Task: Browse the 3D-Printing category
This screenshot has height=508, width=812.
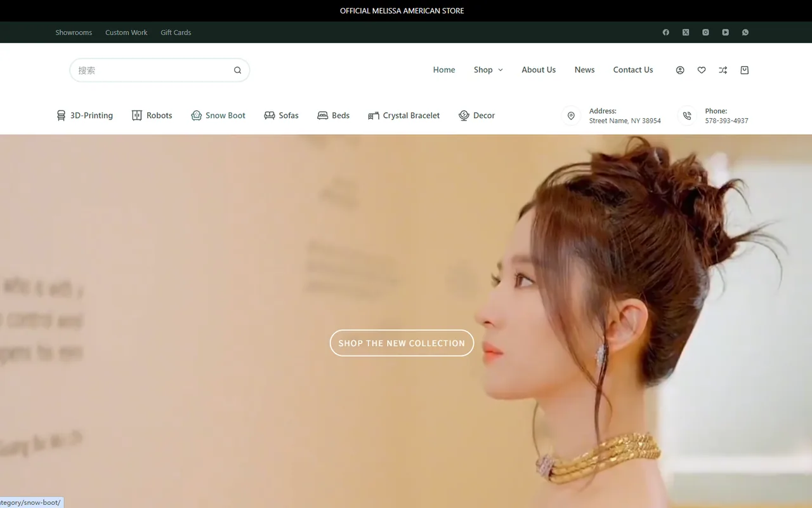Action: (x=84, y=116)
